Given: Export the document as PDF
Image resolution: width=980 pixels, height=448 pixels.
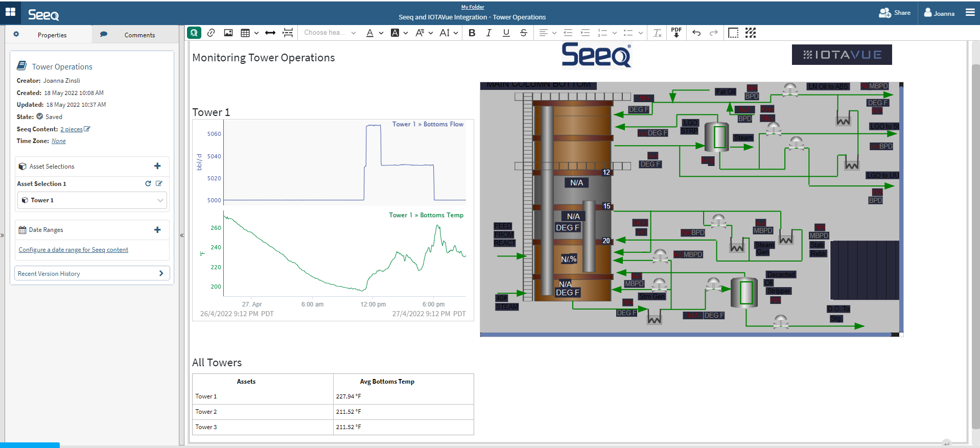Looking at the screenshot, I should coord(676,33).
